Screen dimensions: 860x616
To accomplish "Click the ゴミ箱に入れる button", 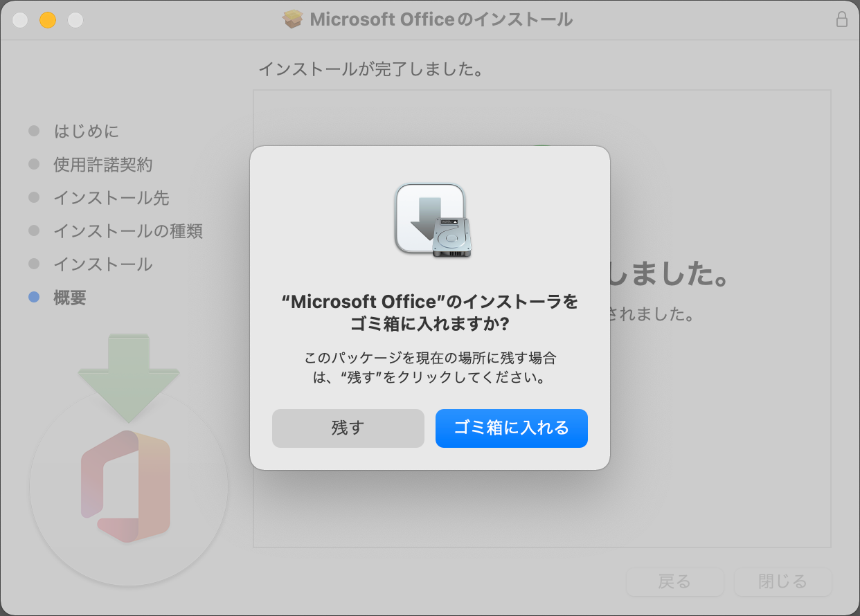I will pos(511,428).
